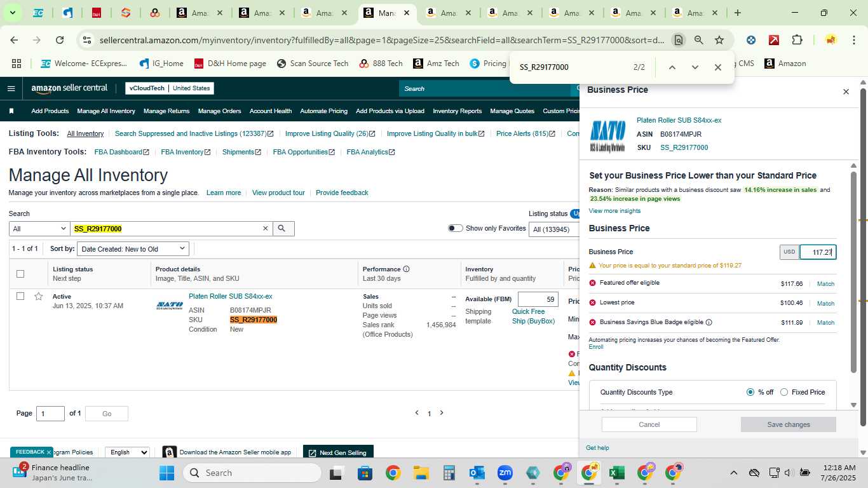Image resolution: width=868 pixels, height=488 pixels.
Task: Select all listings header checkbox
Action: coord(20,274)
